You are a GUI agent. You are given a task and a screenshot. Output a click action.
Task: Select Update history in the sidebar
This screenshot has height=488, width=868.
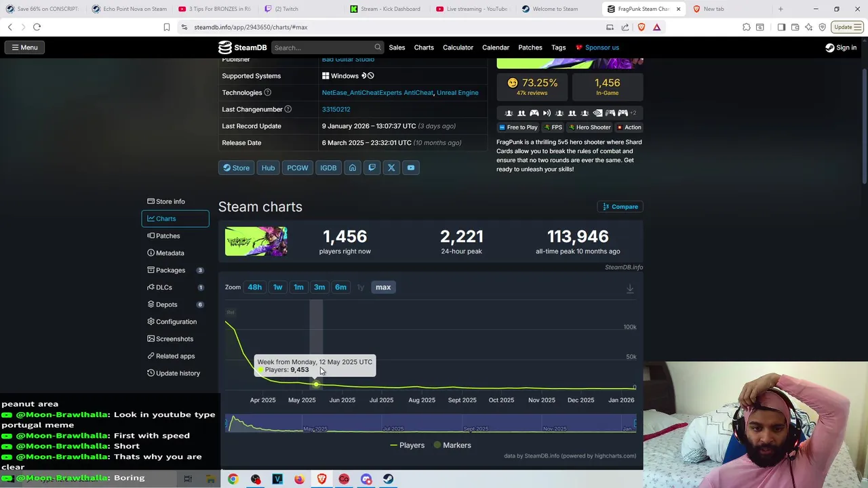[x=175, y=373]
